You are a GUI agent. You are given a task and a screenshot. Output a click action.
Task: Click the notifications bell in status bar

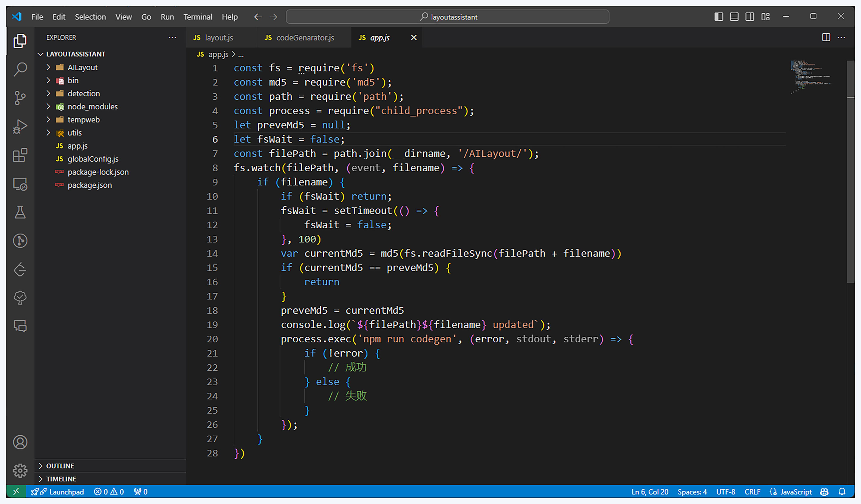tap(842, 492)
